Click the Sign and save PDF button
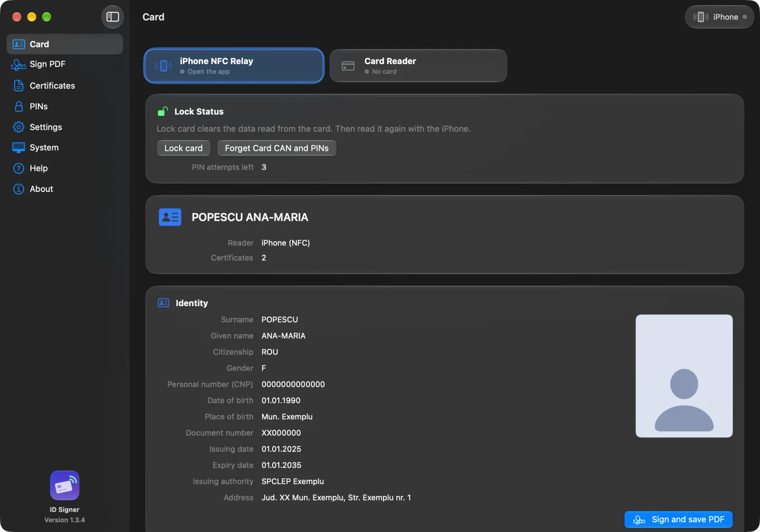The height and width of the screenshot is (532, 760). coord(678,519)
